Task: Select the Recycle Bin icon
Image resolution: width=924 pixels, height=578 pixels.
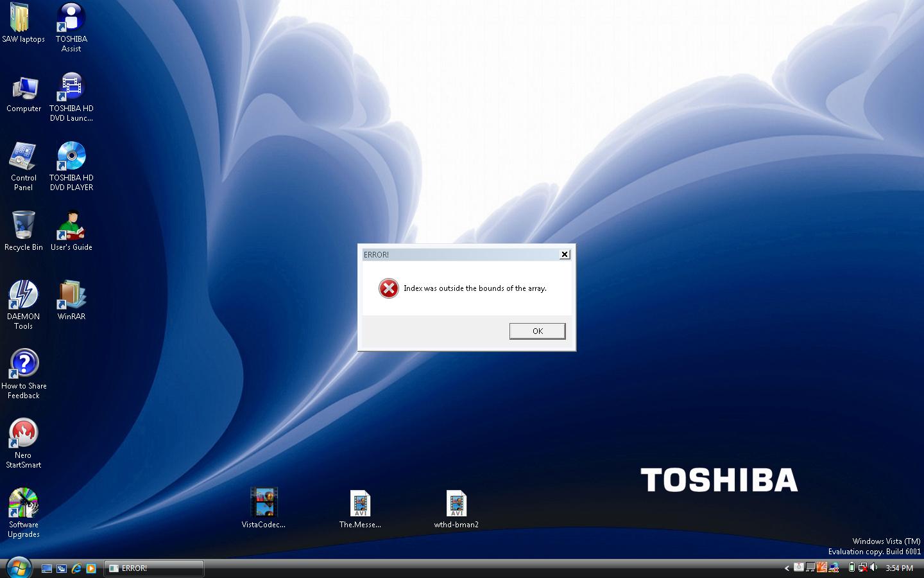Action: [24, 231]
